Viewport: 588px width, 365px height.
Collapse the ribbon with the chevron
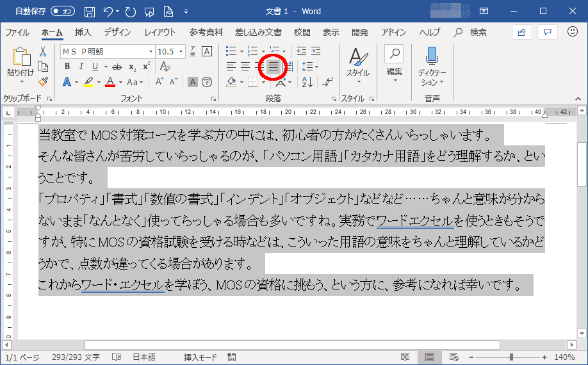pyautogui.click(x=578, y=99)
